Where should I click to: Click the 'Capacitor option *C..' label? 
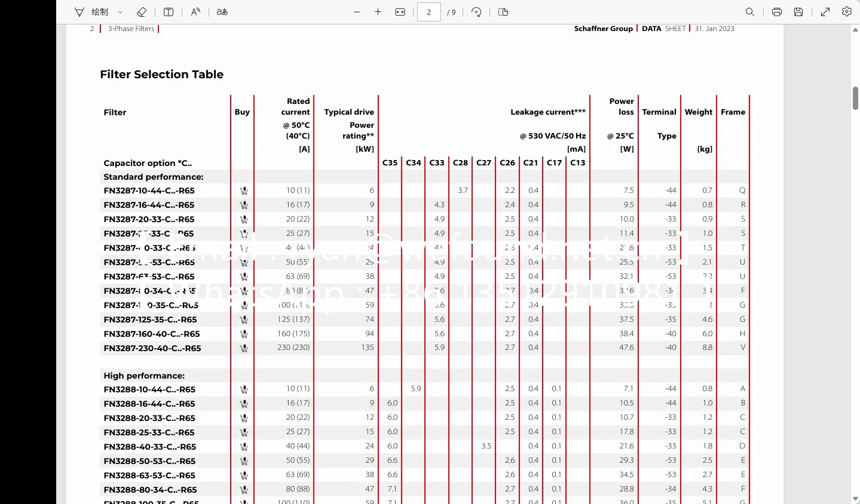pyautogui.click(x=148, y=163)
